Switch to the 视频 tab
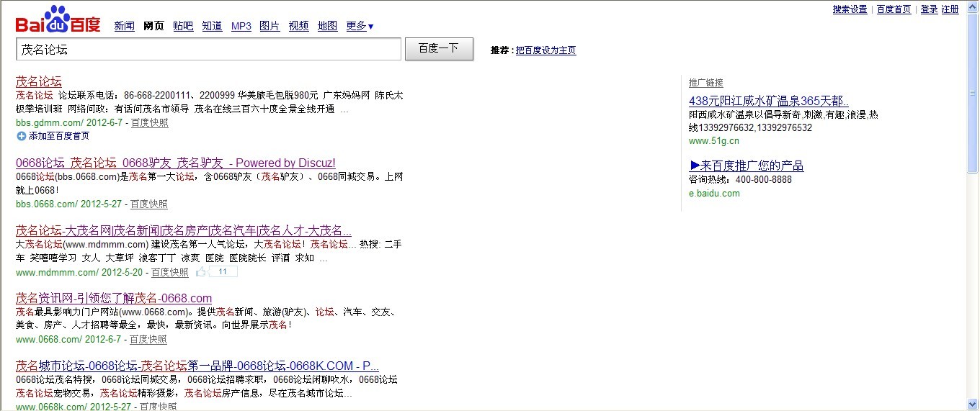This screenshot has height=411, width=980. tap(298, 26)
